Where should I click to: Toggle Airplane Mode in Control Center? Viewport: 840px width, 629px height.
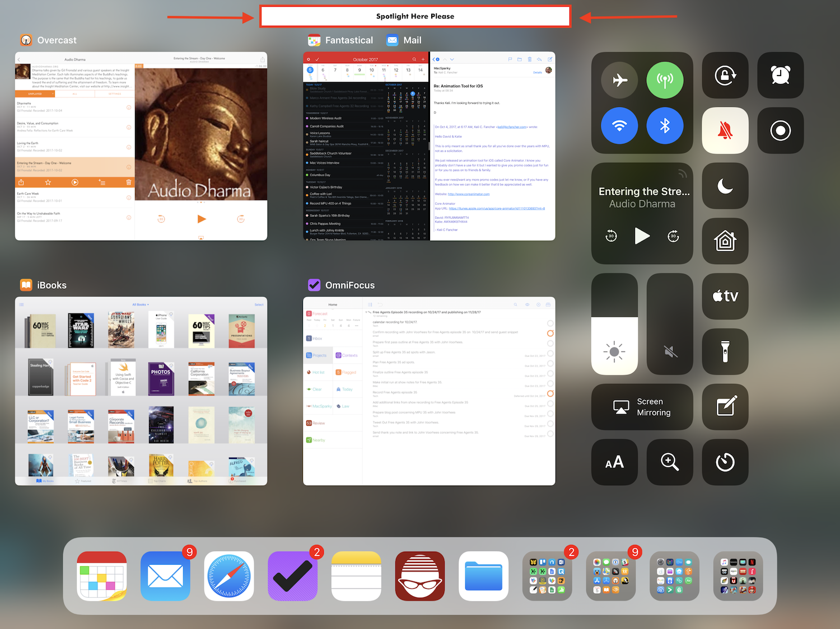[619, 80]
